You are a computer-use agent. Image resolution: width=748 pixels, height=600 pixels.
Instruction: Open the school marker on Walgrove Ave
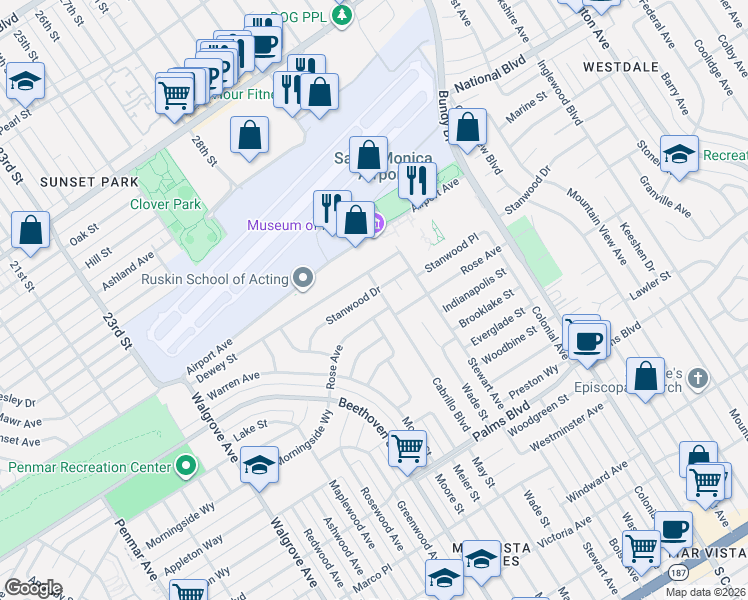260,466
